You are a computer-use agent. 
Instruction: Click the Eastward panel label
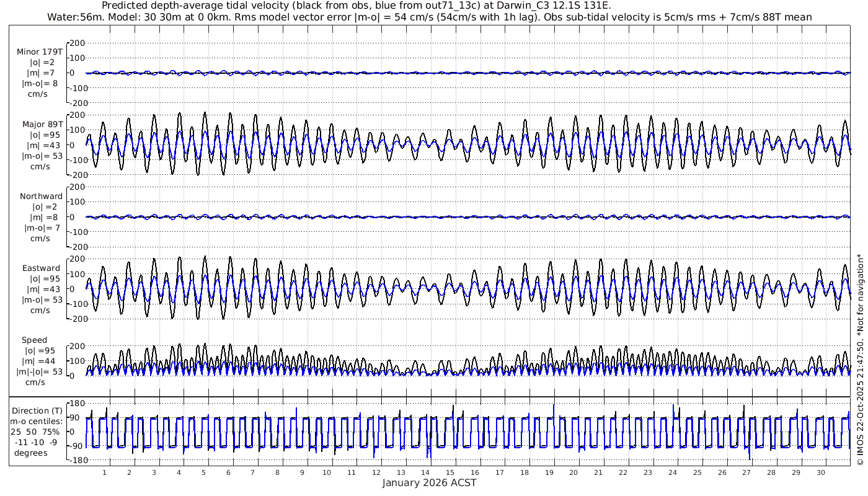click(41, 268)
